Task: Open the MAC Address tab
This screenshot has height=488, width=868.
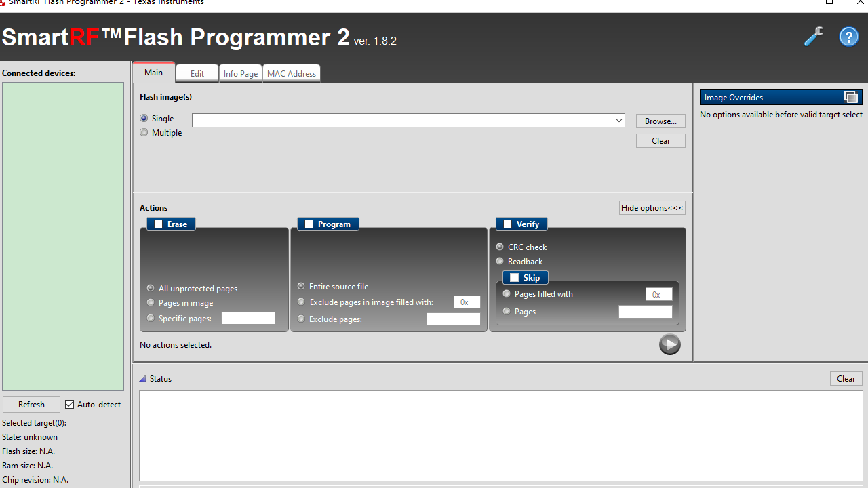Action: click(x=292, y=73)
